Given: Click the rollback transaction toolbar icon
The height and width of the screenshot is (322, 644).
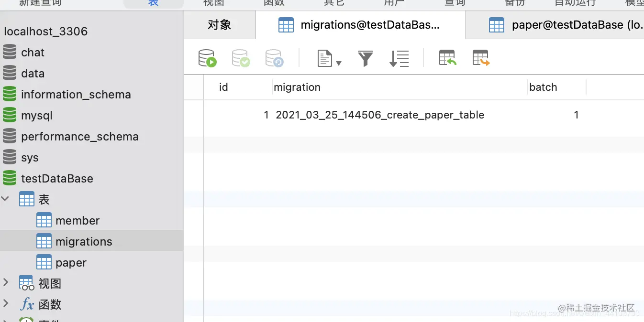Looking at the screenshot, I should pyautogui.click(x=275, y=58).
